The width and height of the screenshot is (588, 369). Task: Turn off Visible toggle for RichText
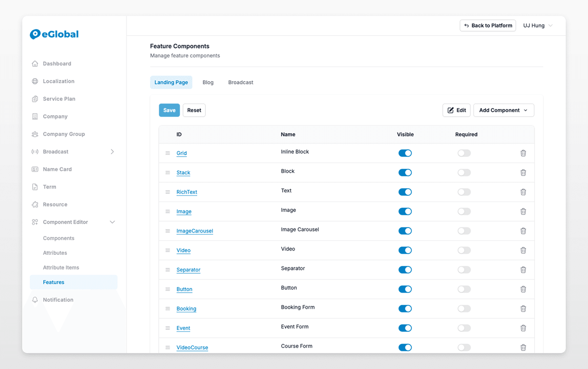(405, 192)
